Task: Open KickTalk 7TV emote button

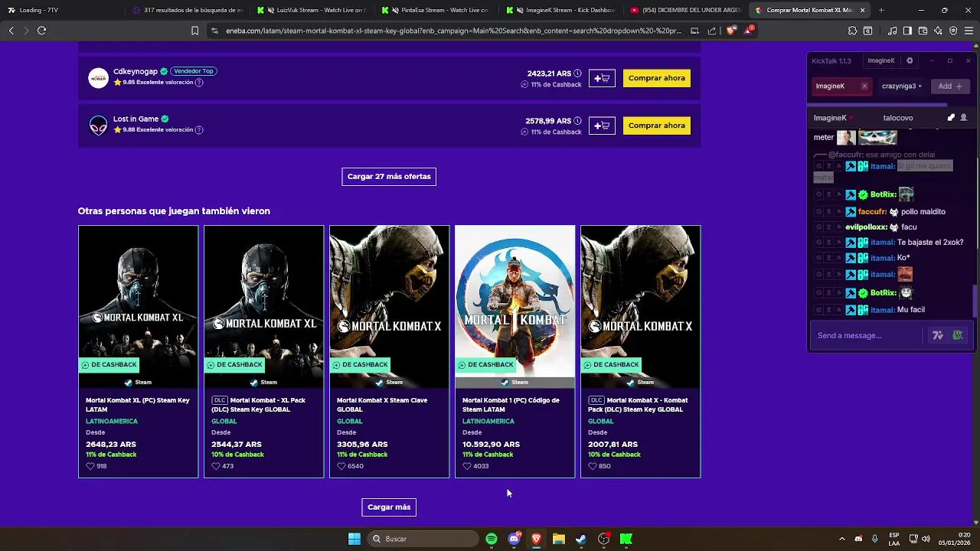Action: 937,335
